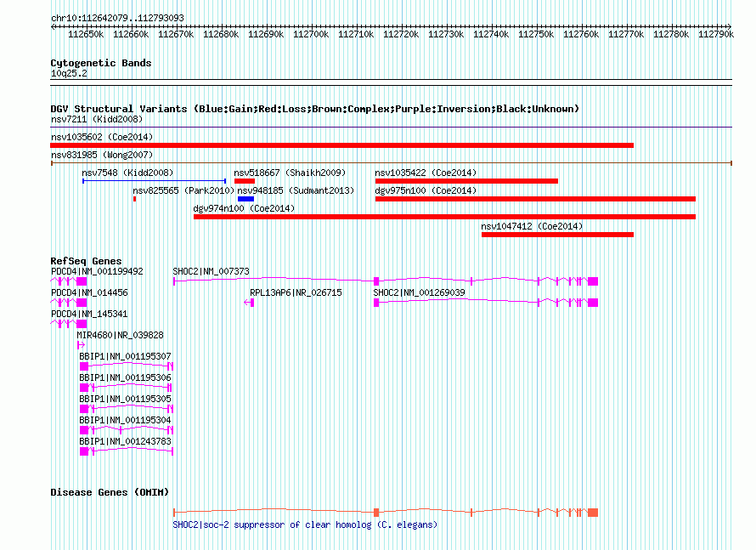Screen dimensions: 756x550
Task: Click the nsv518667 (Shaikh2009) red bar
Action: point(245,181)
